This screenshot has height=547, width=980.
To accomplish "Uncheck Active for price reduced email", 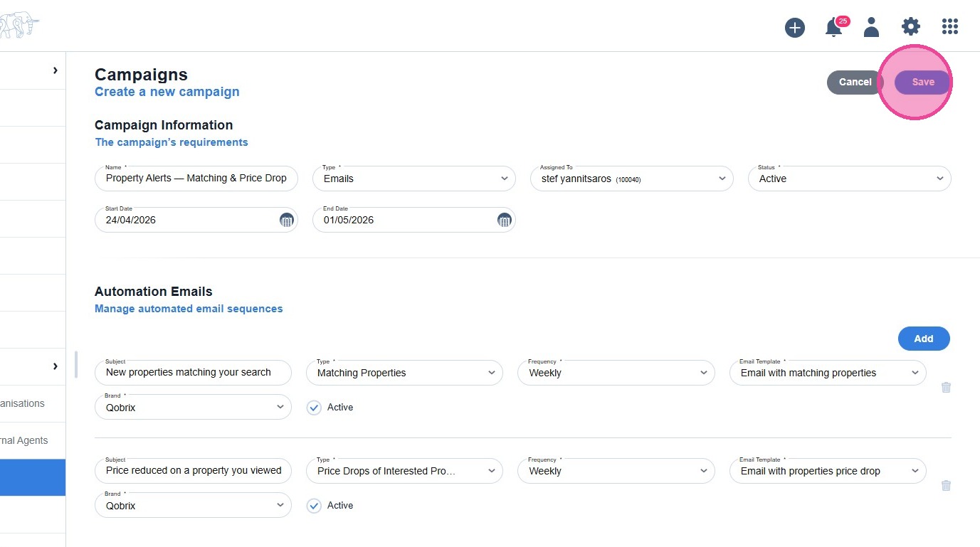I will coord(314,506).
